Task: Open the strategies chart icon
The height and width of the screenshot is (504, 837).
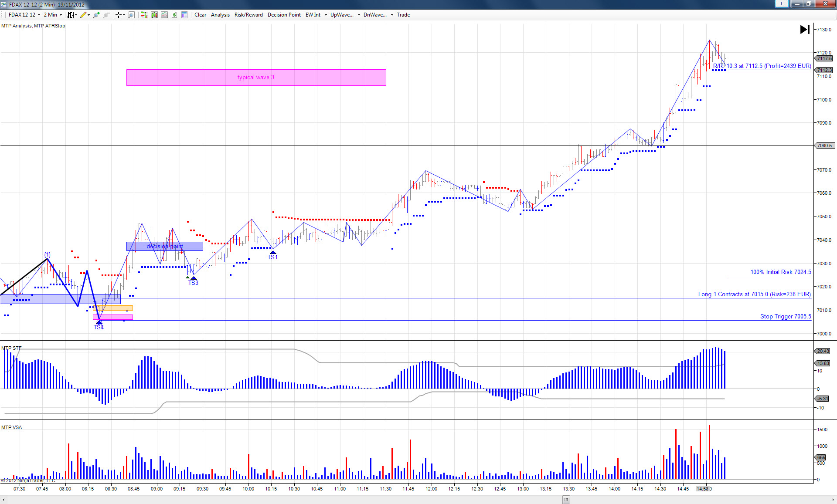Action: coord(164,15)
